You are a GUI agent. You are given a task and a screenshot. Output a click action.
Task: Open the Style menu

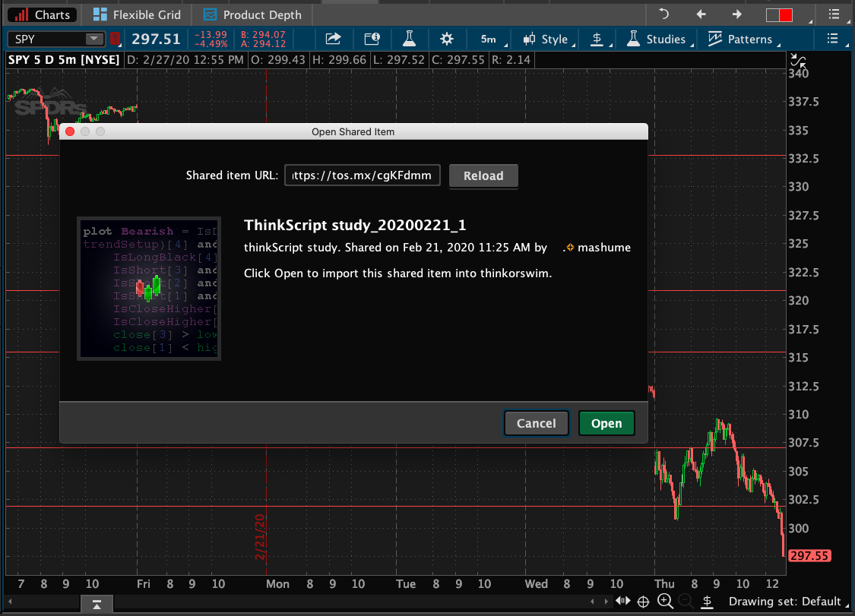547,39
